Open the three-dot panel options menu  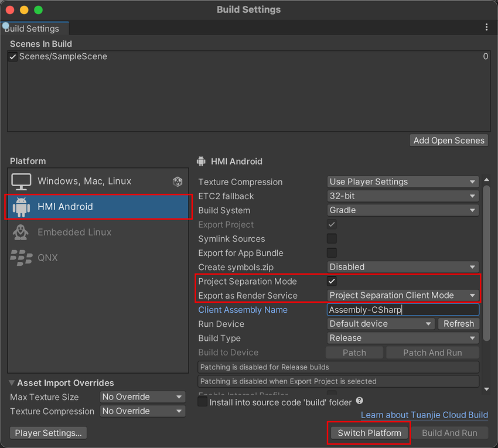tap(486, 28)
